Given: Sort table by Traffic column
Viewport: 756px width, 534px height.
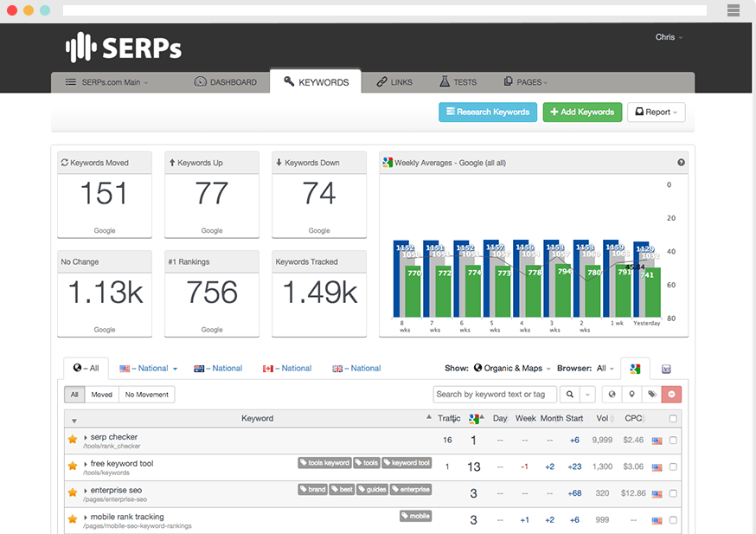Looking at the screenshot, I should click(449, 418).
